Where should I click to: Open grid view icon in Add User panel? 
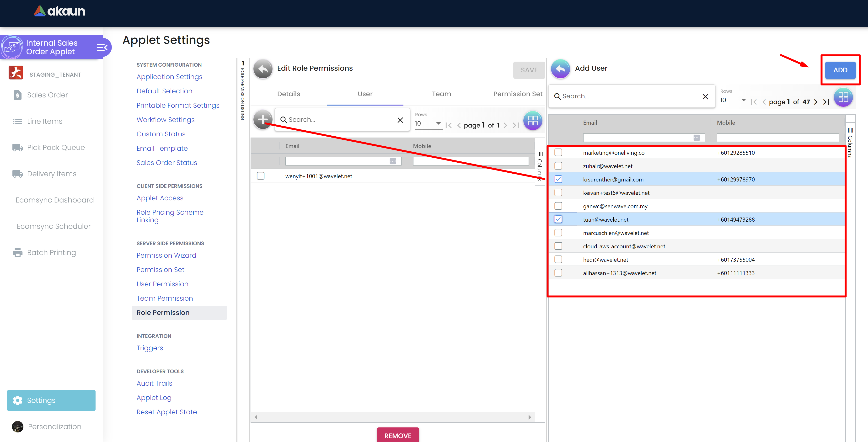pos(843,97)
